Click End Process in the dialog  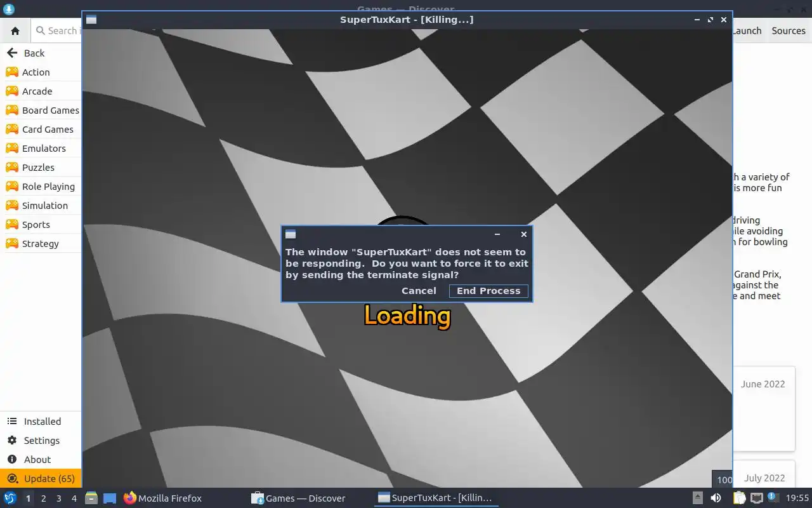pyautogui.click(x=488, y=291)
